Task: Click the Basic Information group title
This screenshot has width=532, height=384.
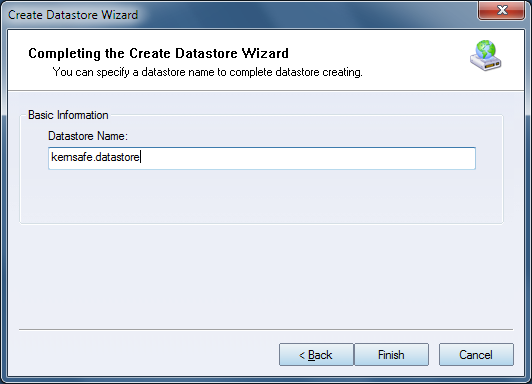Action: pos(68,115)
